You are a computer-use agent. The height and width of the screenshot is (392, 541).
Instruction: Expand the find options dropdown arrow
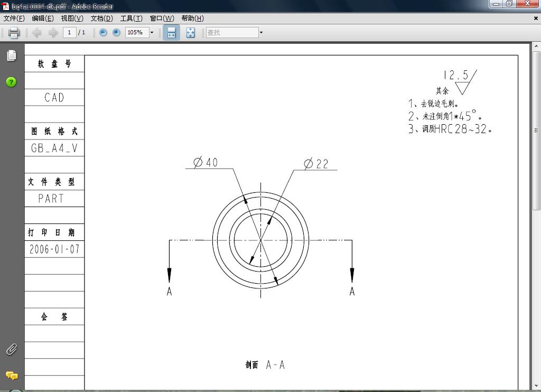[x=261, y=32]
